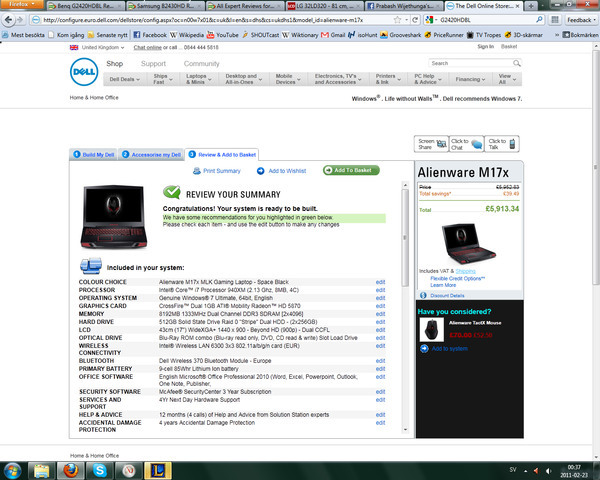
Task: Start Click to Chat
Action: [x=463, y=144]
